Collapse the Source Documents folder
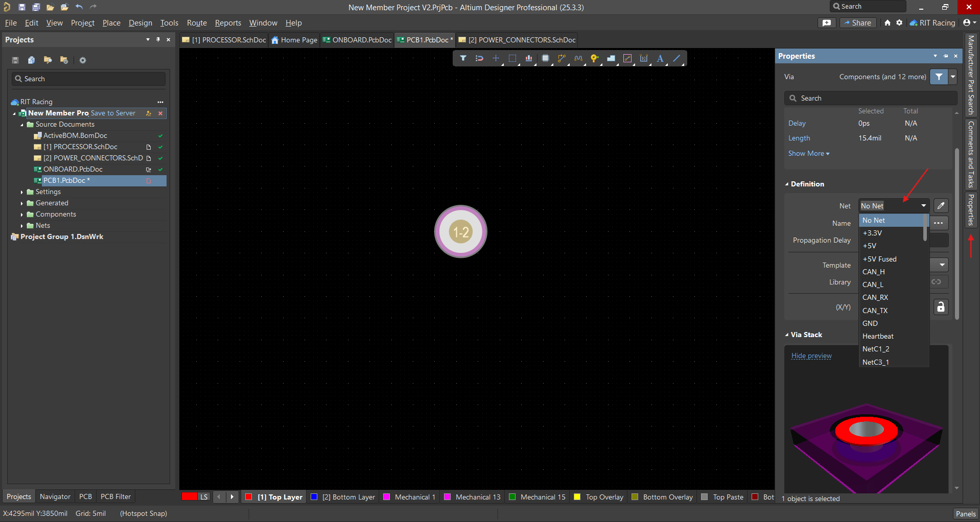The height and width of the screenshot is (522, 980). [22, 125]
